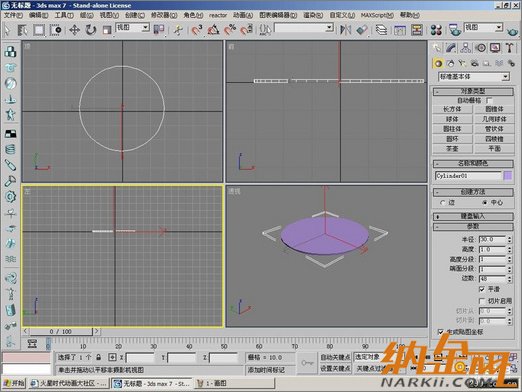
Task: Click the 球体 Sphere button
Action: pos(452,119)
